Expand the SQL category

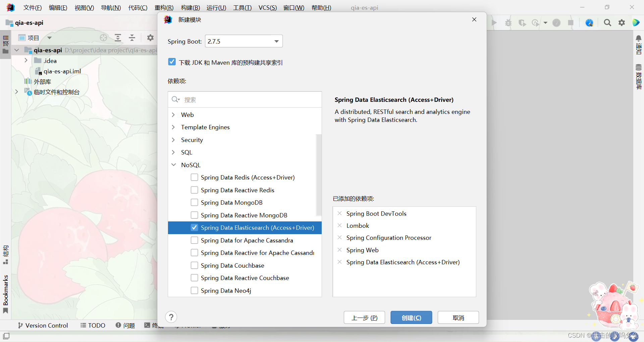pos(173,152)
